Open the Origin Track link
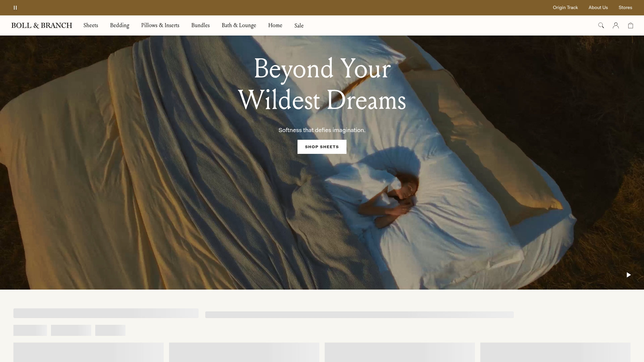 565,7
